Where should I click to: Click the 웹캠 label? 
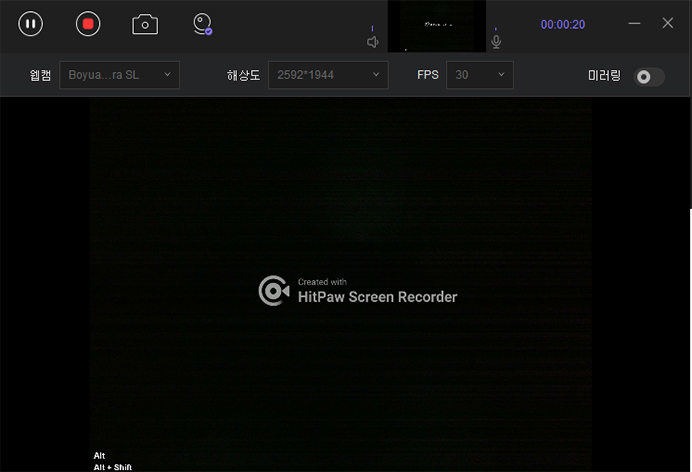pyautogui.click(x=40, y=75)
